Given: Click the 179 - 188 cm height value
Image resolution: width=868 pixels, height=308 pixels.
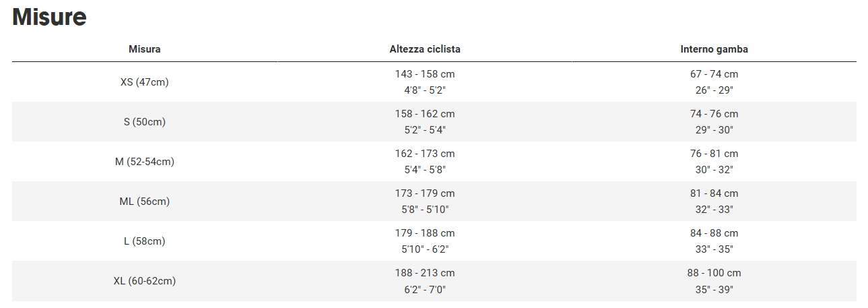Looking at the screenshot, I should 425,233.
